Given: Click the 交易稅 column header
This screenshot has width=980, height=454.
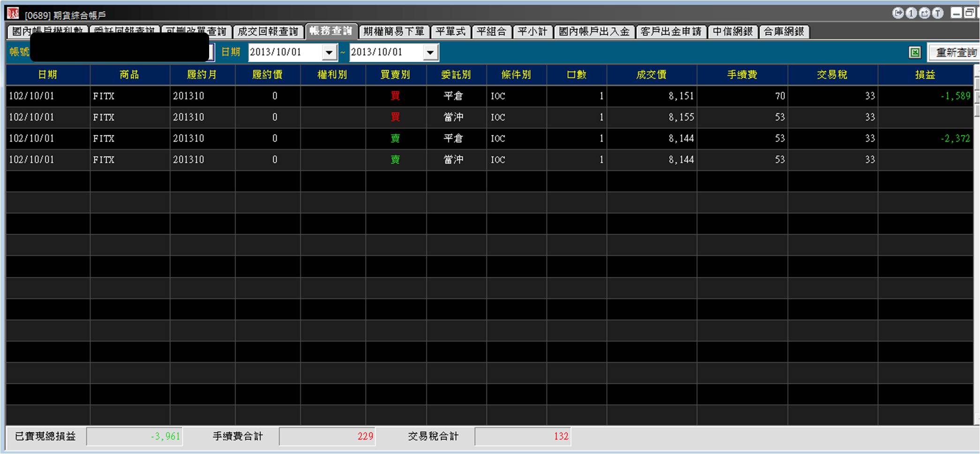Looking at the screenshot, I should click(x=832, y=74).
